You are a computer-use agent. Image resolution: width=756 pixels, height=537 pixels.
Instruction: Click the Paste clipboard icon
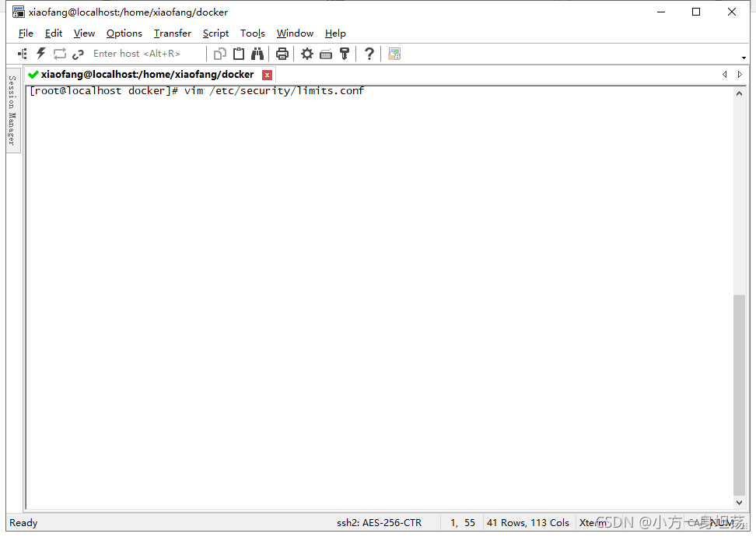239,54
